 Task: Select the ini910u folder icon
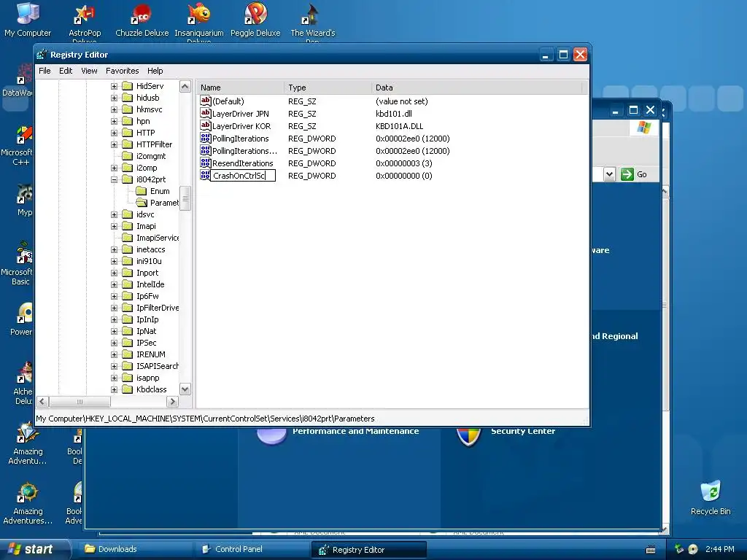(127, 261)
